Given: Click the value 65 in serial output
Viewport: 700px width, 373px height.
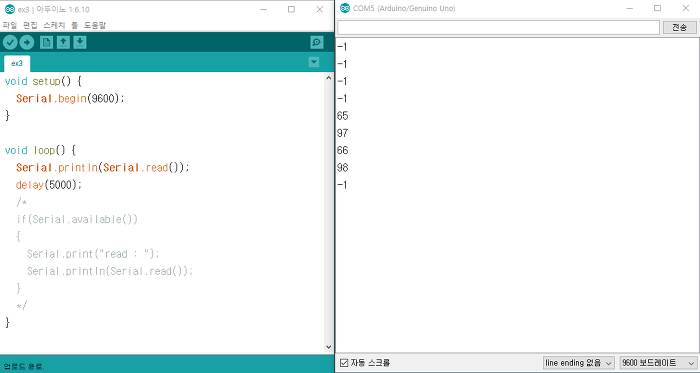Looking at the screenshot, I should coord(342,116).
